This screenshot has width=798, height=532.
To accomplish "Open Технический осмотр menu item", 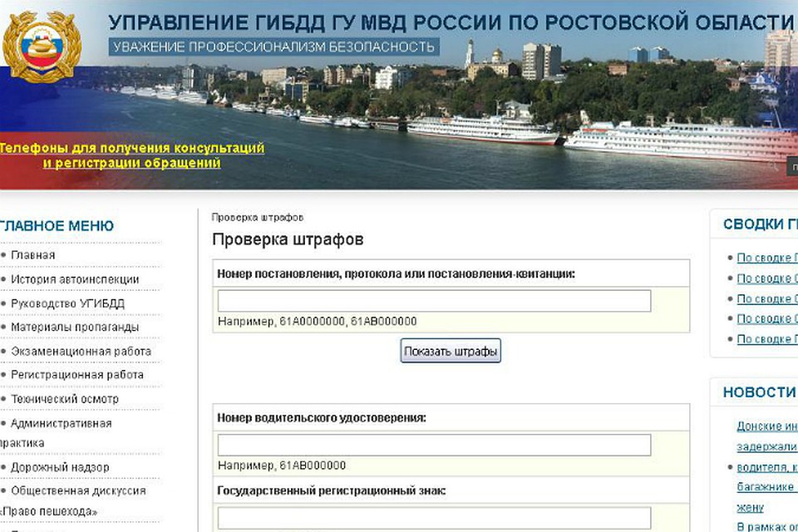I will coord(65,399).
